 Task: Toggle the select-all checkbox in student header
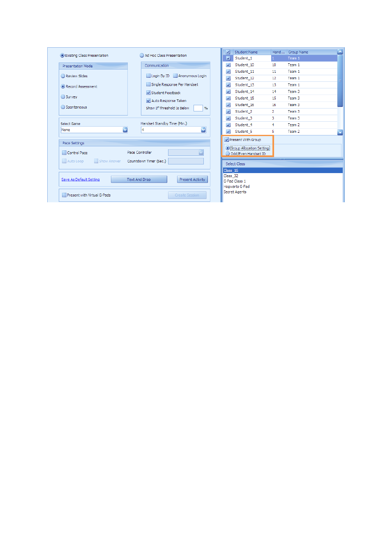[228, 52]
